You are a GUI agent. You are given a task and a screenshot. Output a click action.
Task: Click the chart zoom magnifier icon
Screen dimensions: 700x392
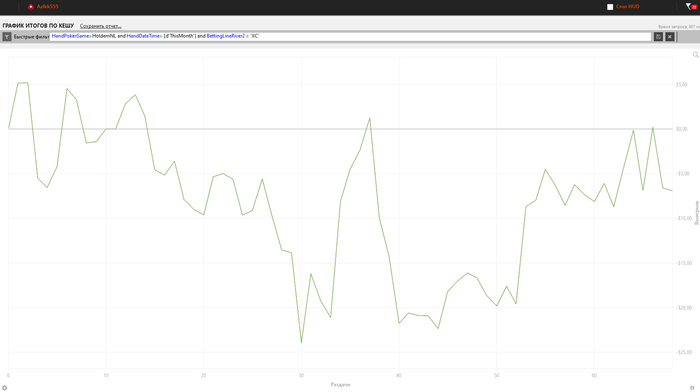point(696,54)
